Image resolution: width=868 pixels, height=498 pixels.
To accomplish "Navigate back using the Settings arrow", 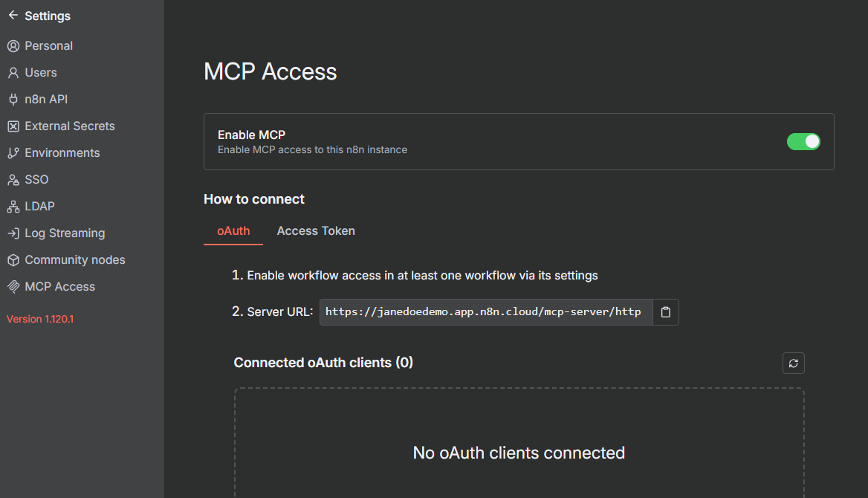I will tap(11, 15).
